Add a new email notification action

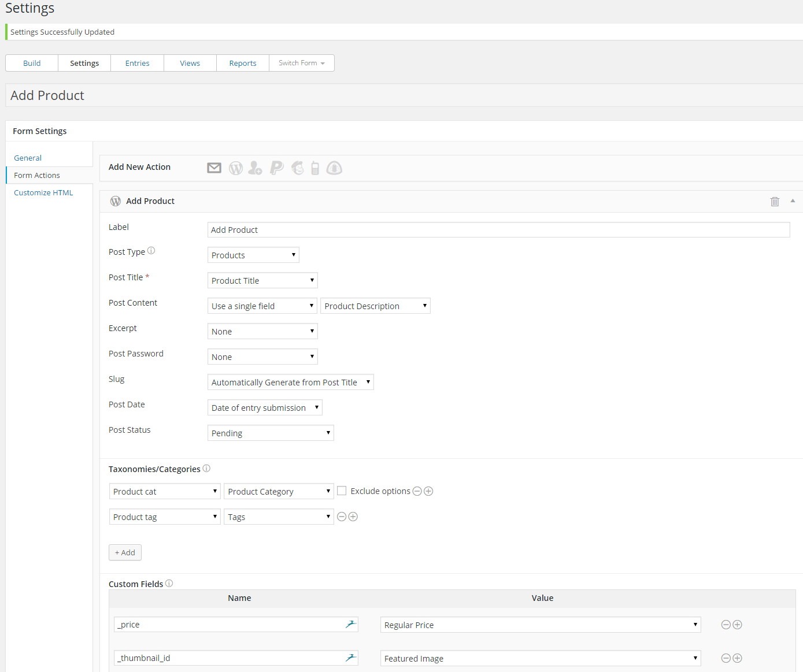click(x=214, y=168)
